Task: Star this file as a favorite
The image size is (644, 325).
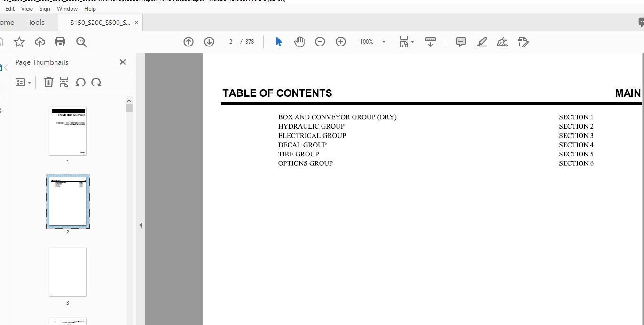Action: (19, 42)
